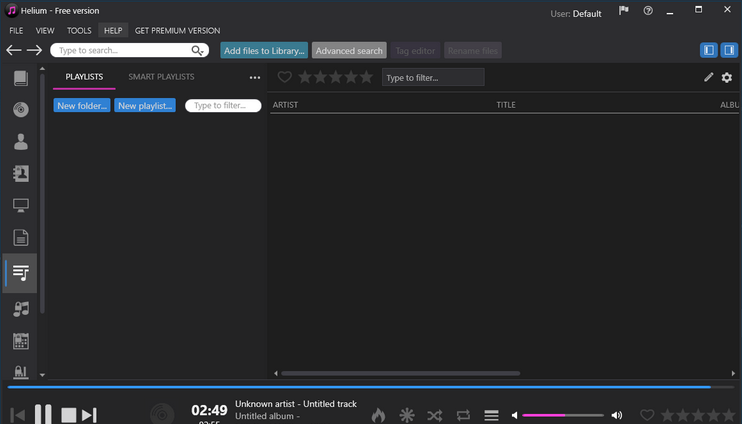Click the pencil edit icon
The width and height of the screenshot is (742, 424).
click(x=709, y=77)
